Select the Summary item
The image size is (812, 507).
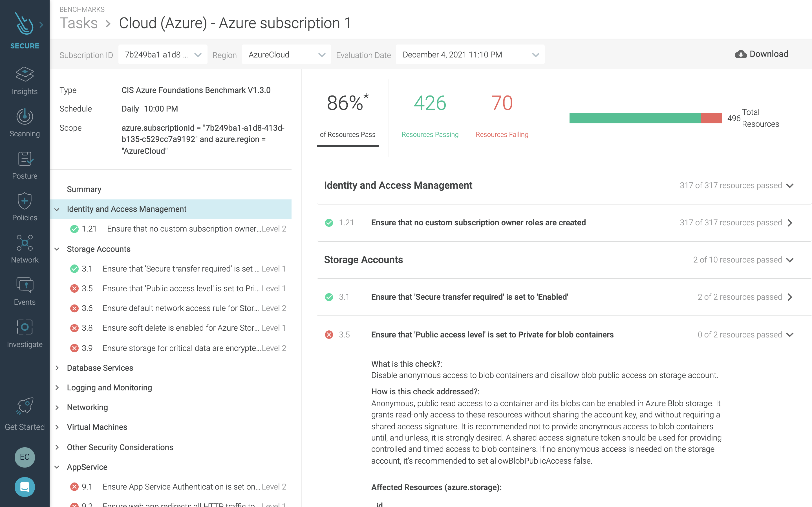84,189
